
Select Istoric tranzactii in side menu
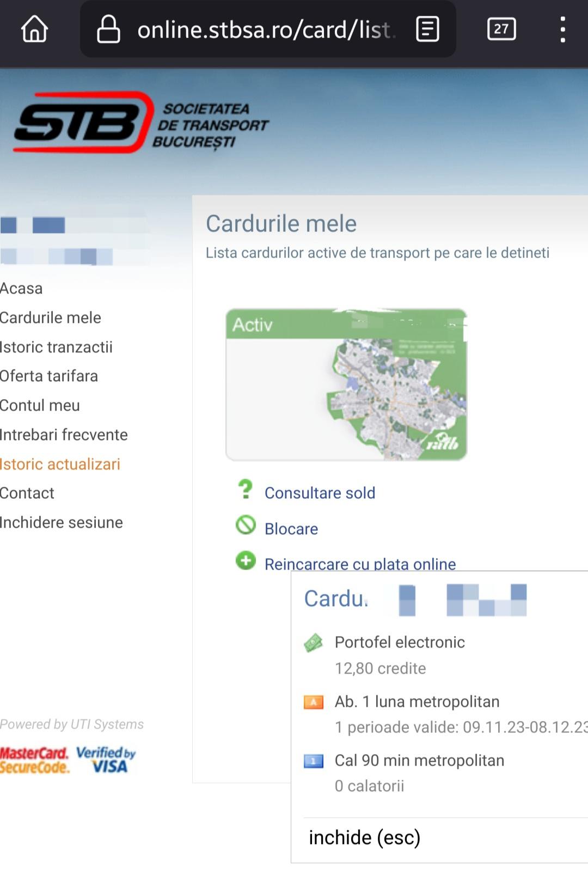[56, 347]
